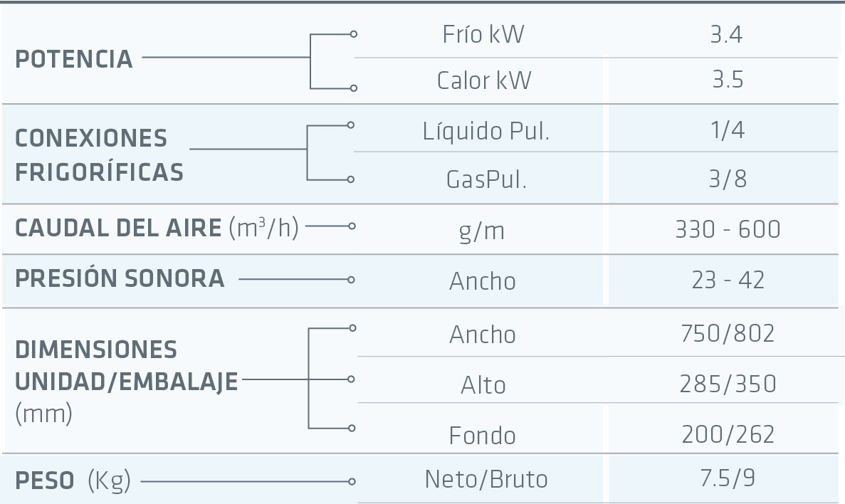Click the PRESIÓN SONORA heading
The image size is (845, 504).
click(120, 278)
